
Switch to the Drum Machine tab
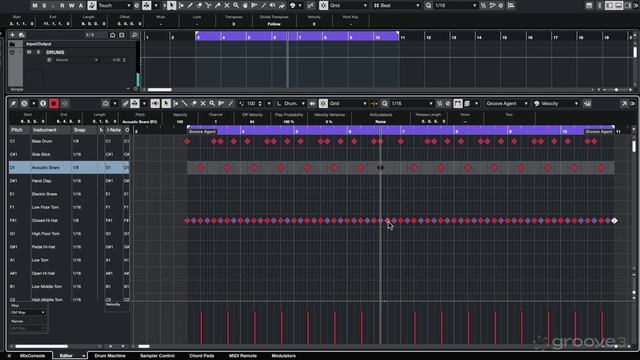(x=110, y=356)
